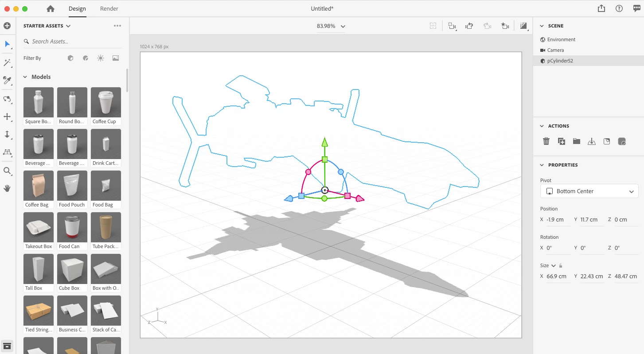Click the Position Y value field
644x354 pixels.
(592, 220)
